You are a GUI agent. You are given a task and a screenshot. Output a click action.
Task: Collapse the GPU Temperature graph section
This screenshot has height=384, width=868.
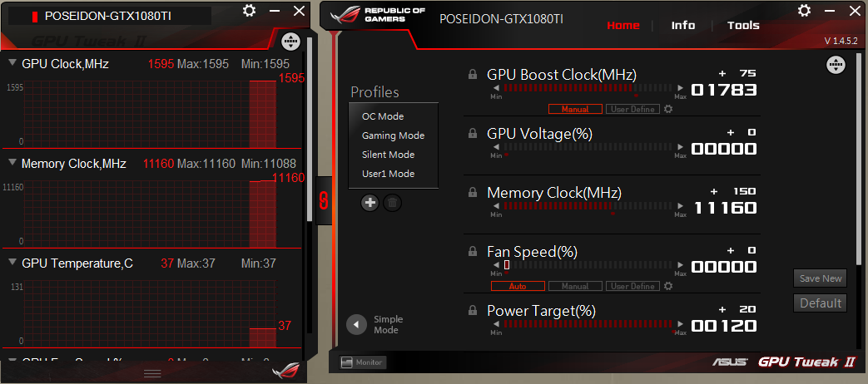click(12, 263)
